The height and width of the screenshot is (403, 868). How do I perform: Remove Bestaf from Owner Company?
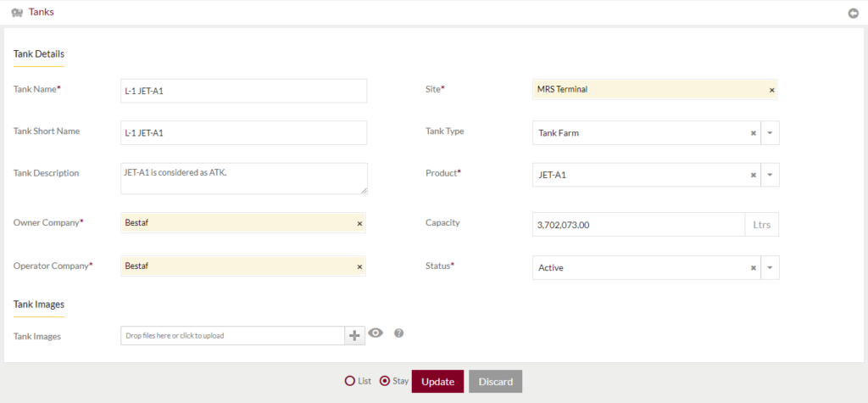(359, 223)
